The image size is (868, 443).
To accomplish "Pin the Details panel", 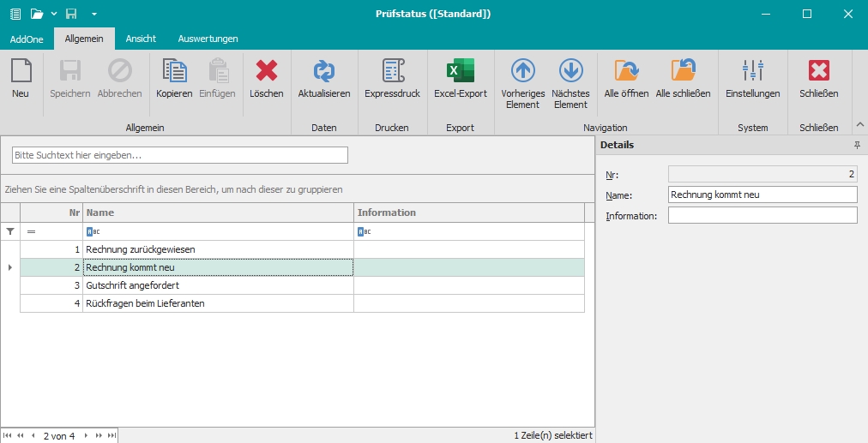I will pyautogui.click(x=856, y=146).
